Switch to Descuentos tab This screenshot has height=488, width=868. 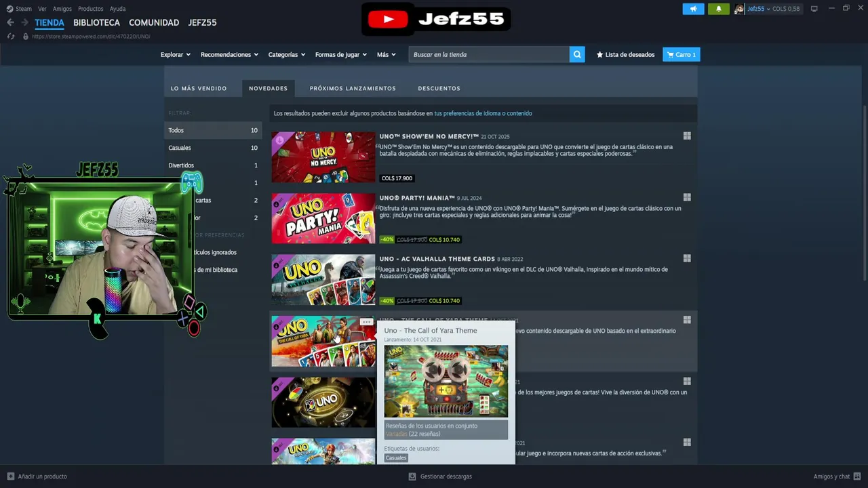tap(439, 88)
